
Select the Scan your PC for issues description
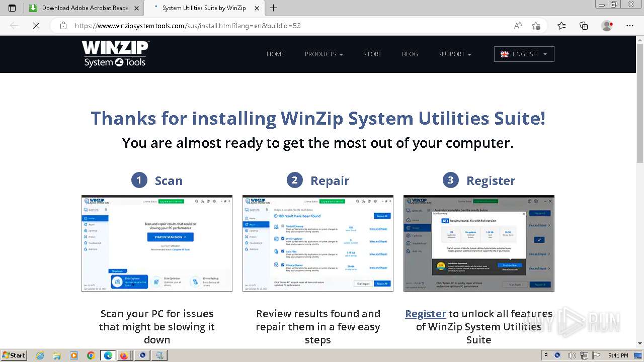157,327
